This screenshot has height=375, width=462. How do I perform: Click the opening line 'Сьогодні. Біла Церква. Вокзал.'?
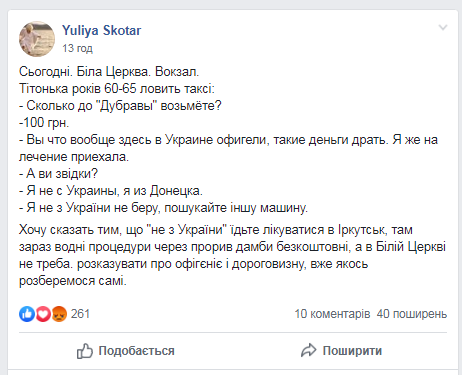click(x=109, y=72)
